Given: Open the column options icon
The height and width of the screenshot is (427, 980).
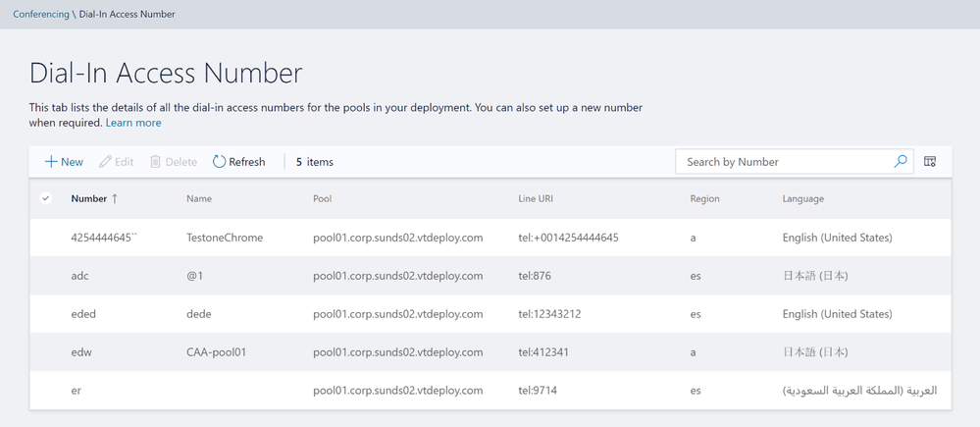Looking at the screenshot, I should (x=930, y=162).
